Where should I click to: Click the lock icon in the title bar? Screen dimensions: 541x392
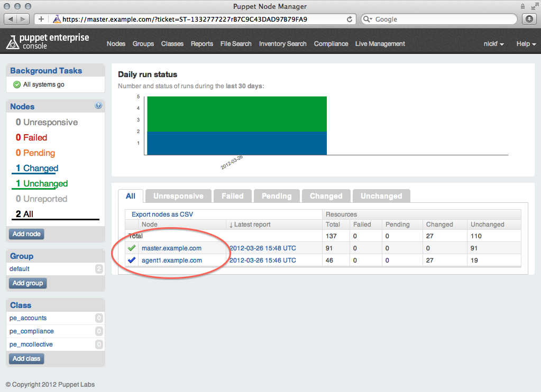[x=522, y=6]
